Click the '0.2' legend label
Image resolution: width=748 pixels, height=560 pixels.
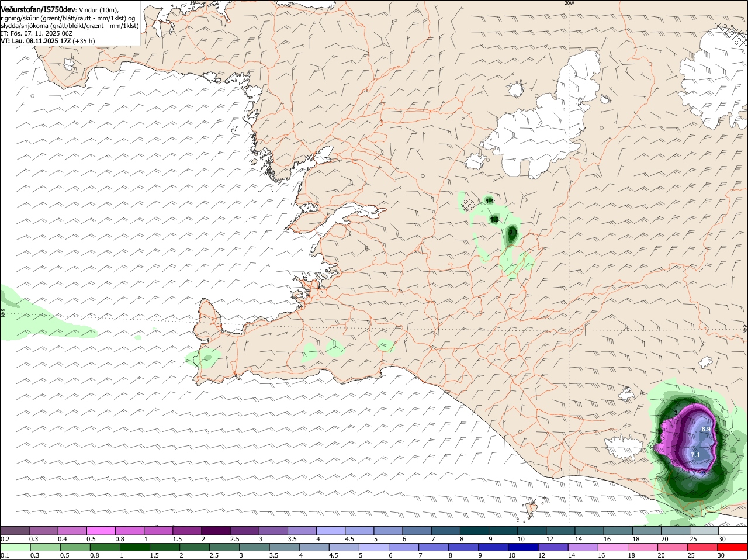click(5, 538)
